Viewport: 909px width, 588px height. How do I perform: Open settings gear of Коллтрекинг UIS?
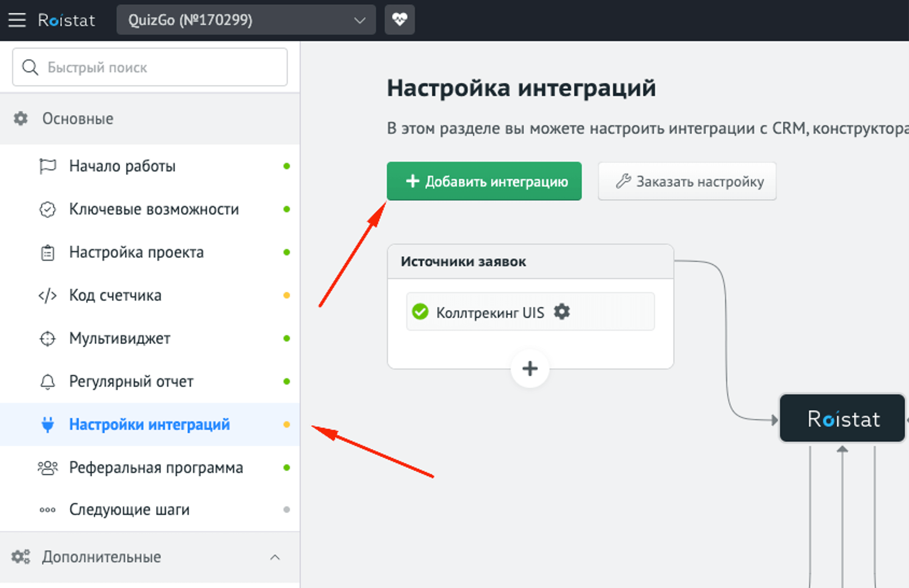(x=562, y=312)
